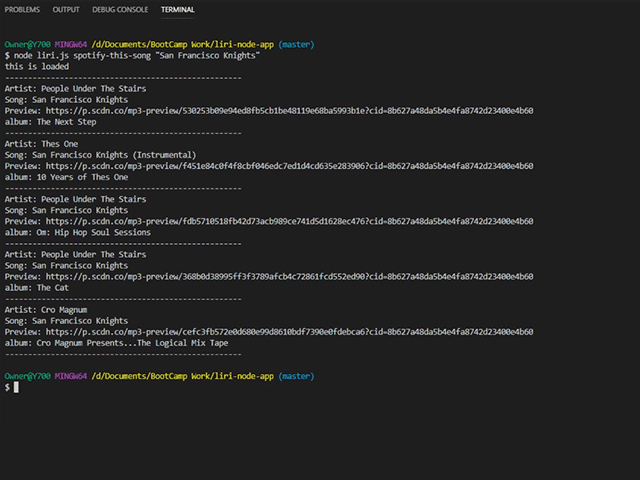Click the bottom prompt's (master) branch label

click(x=296, y=375)
